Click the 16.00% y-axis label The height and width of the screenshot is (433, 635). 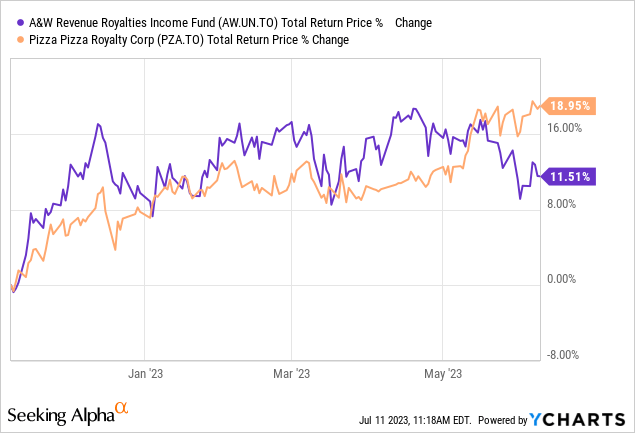(564, 128)
